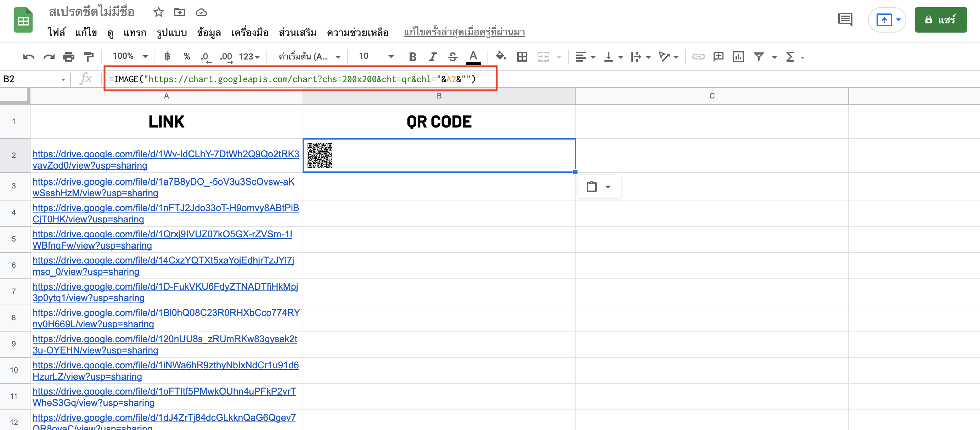Toggle italic formatting
This screenshot has height=430, width=980.
tap(433, 57)
